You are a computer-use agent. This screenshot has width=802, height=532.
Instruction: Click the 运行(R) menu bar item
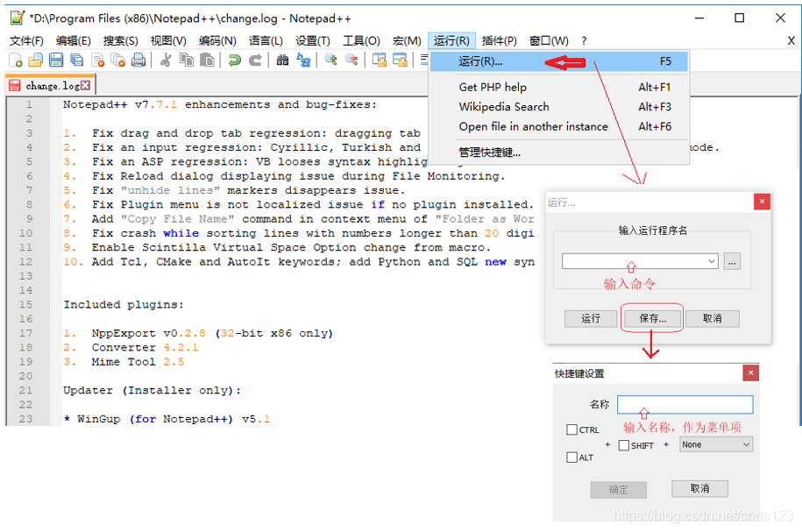[451, 41]
